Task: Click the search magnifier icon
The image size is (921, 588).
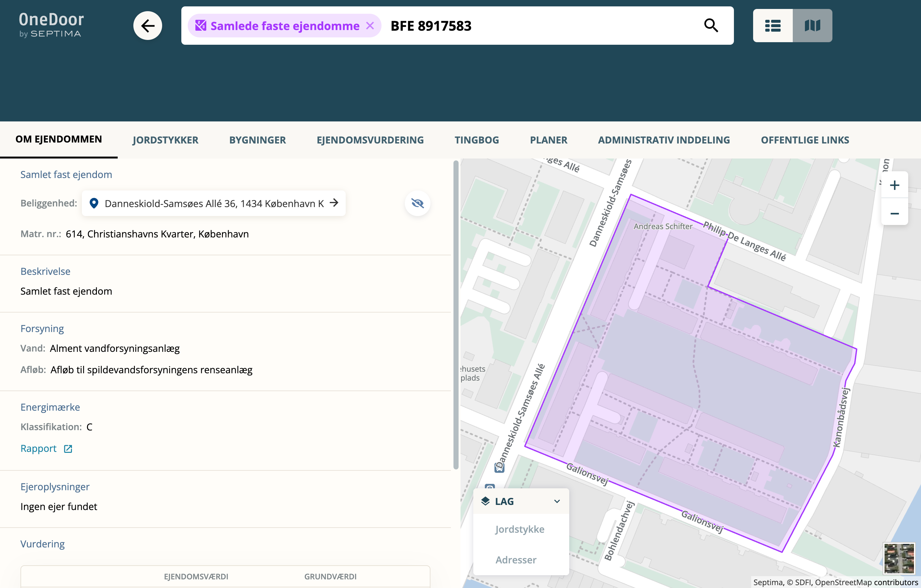Action: pos(711,26)
